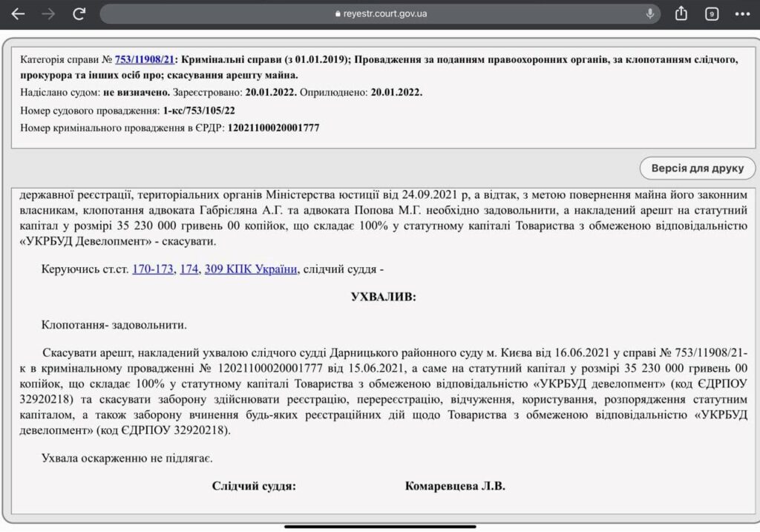Go back to the previous page
Viewport: 760px width, 532px height.
[x=18, y=13]
